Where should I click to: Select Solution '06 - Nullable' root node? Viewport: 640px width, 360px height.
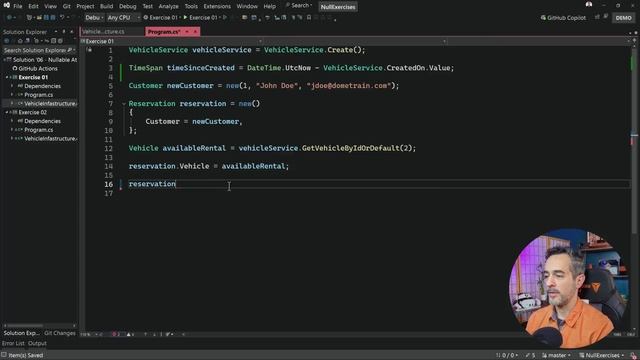tap(42, 60)
